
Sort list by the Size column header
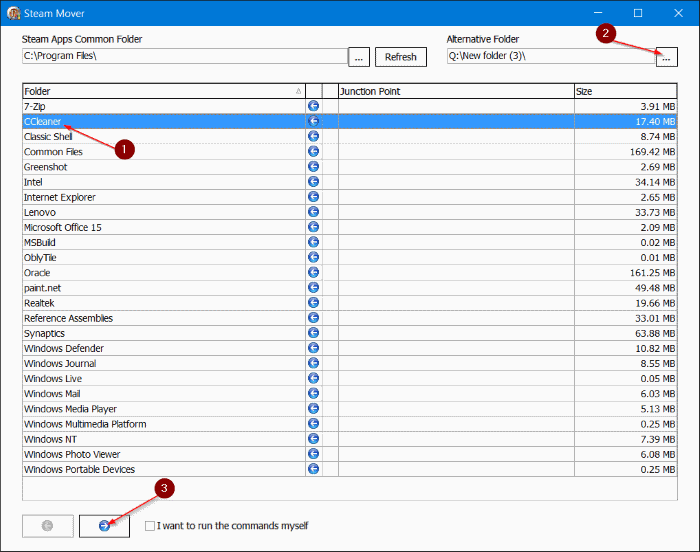(625, 91)
